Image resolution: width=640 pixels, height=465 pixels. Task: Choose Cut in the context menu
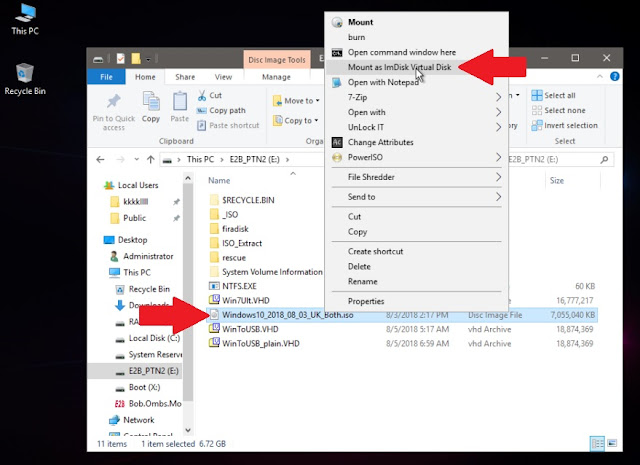pyautogui.click(x=416, y=217)
